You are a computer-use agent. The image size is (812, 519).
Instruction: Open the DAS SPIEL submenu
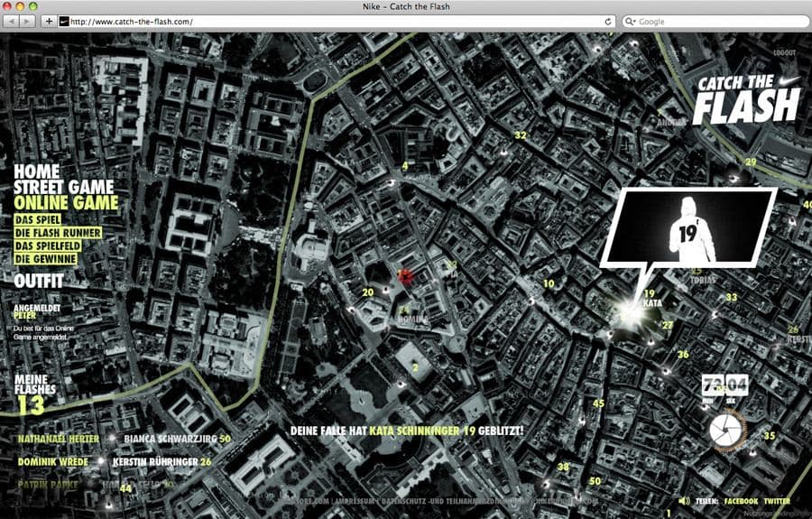[x=38, y=219]
